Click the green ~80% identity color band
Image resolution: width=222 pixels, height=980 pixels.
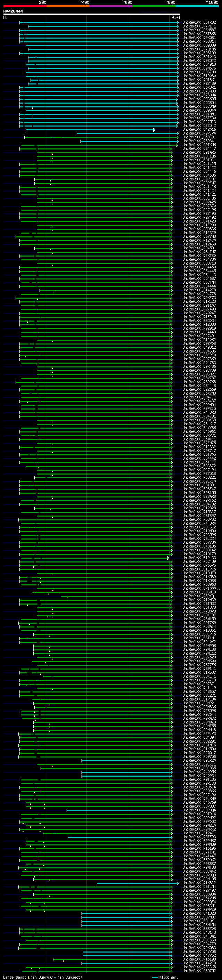pyautogui.click(x=154, y=6)
